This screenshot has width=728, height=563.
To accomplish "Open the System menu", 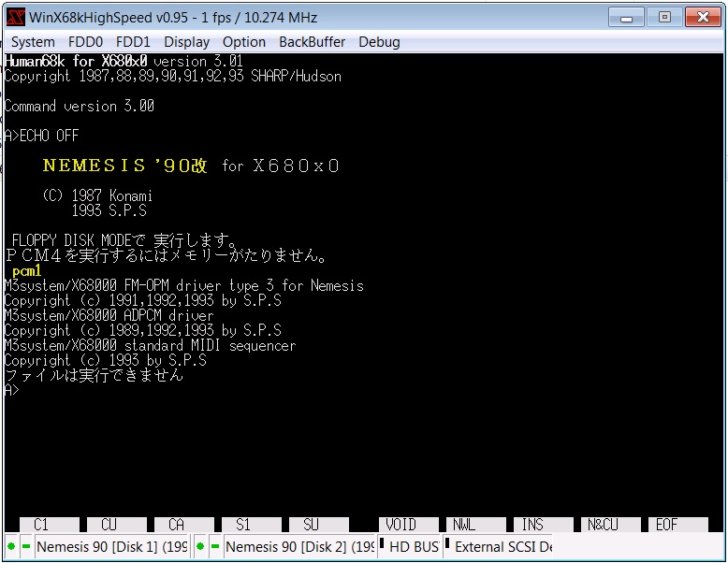I will [x=33, y=42].
